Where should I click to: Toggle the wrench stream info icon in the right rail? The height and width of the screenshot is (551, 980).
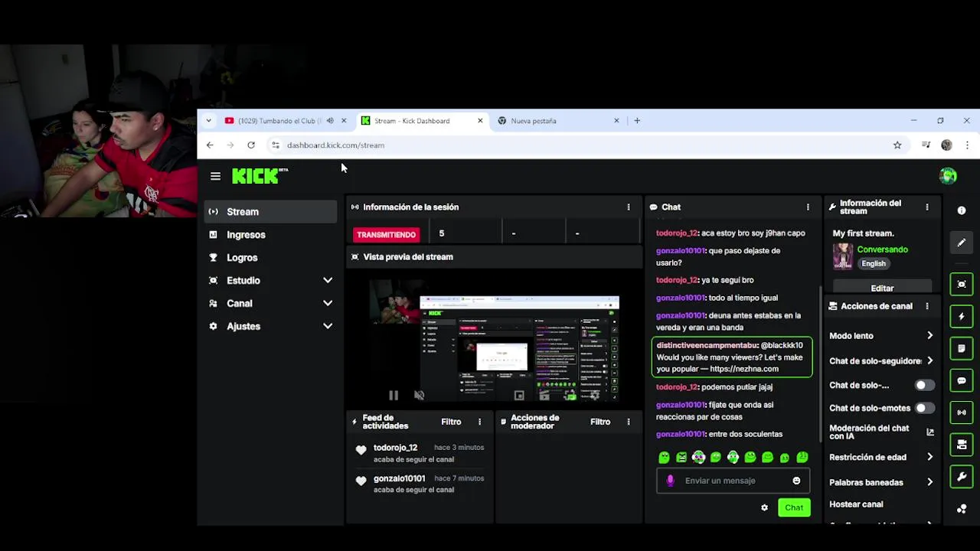(x=962, y=477)
